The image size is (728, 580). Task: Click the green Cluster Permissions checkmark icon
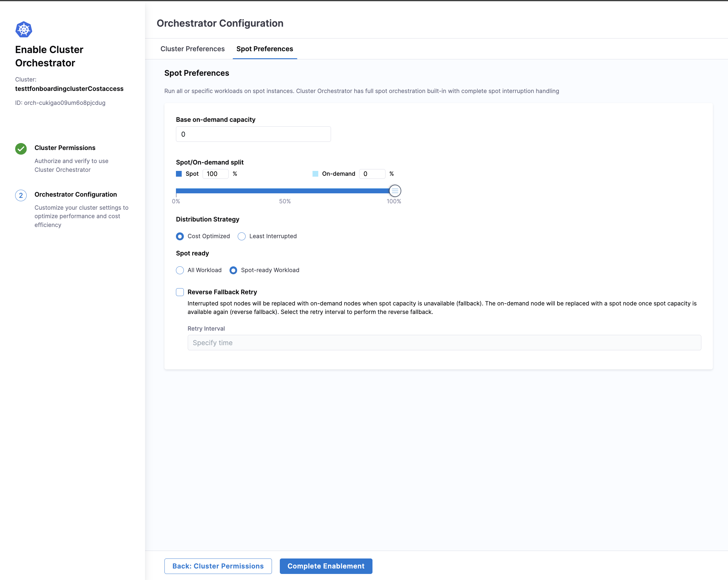(x=21, y=148)
